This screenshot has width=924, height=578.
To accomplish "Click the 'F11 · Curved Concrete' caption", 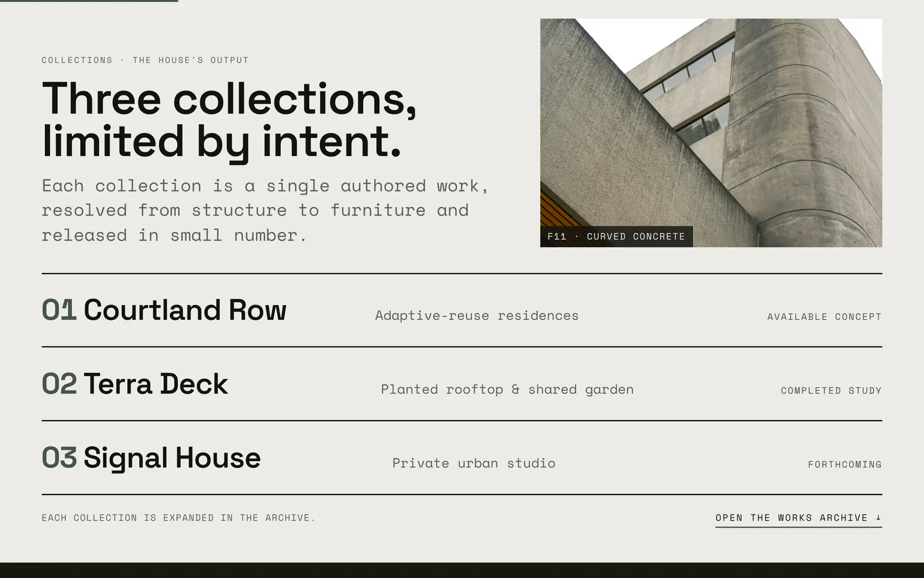I will 616,236.
